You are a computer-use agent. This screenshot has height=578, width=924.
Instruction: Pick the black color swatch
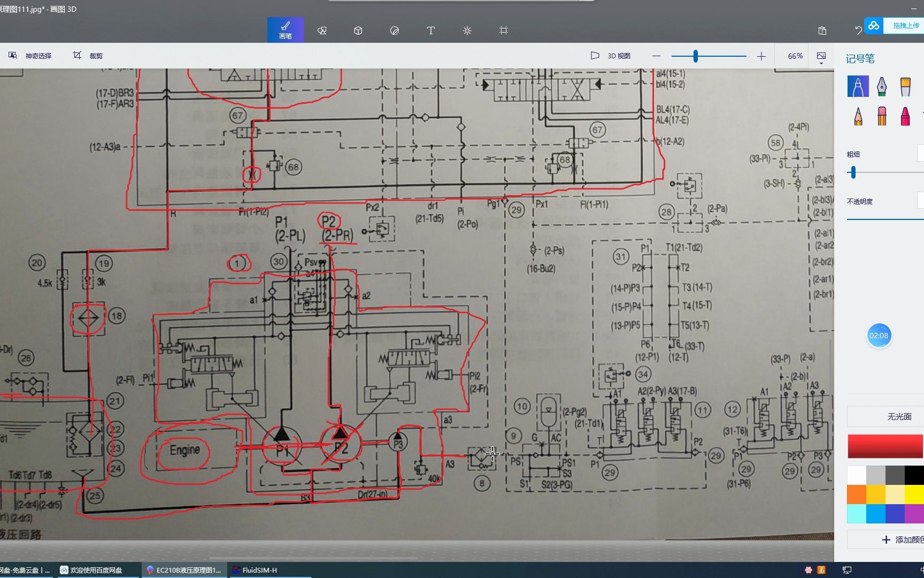point(914,475)
